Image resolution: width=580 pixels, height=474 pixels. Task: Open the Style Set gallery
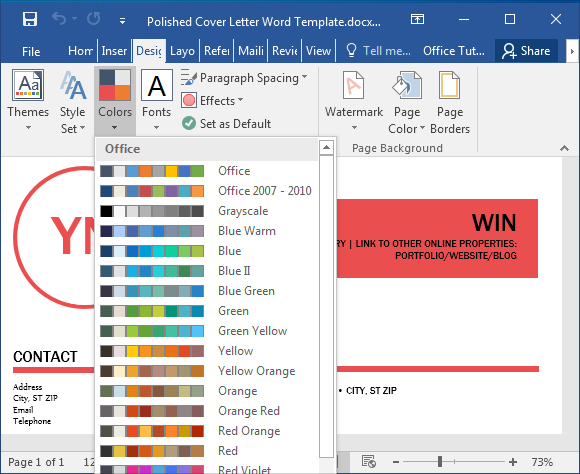pos(72,101)
